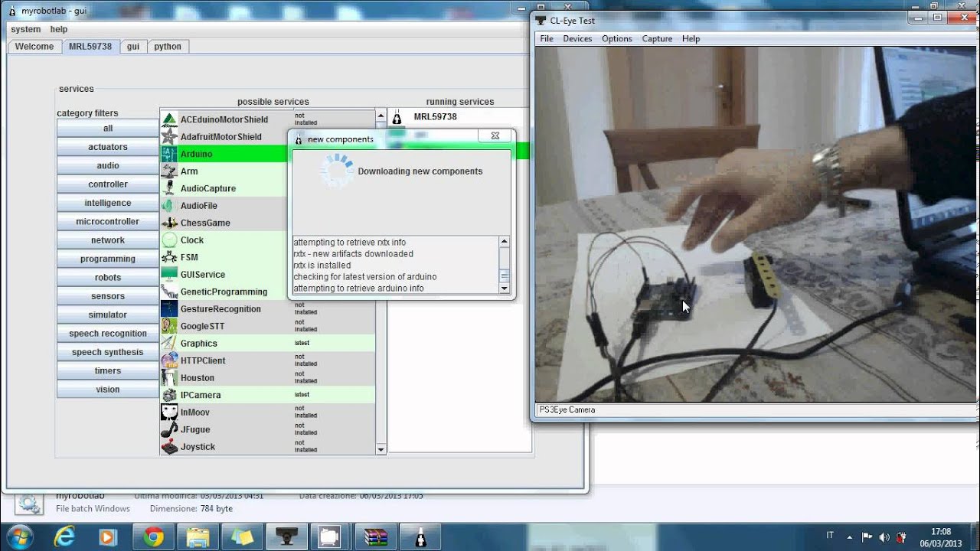980x551 pixels.
Task: Open the Capture menu in CL-Eye Test
Action: coord(657,39)
